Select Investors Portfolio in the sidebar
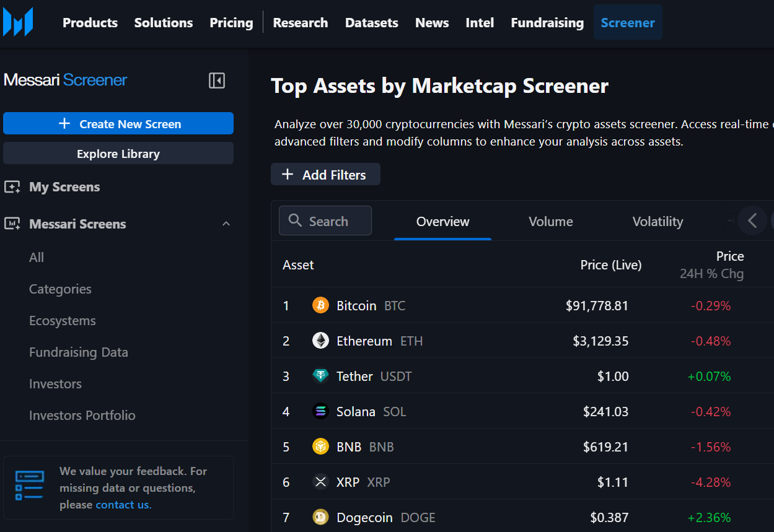 pos(82,416)
